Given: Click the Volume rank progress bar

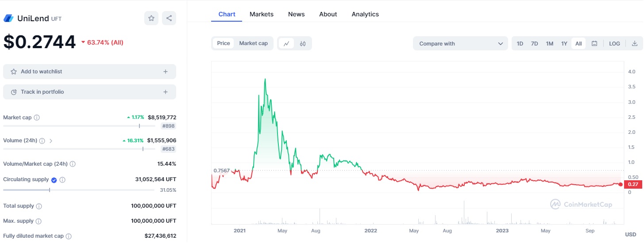Looking at the screenshot, I should click(79, 149).
